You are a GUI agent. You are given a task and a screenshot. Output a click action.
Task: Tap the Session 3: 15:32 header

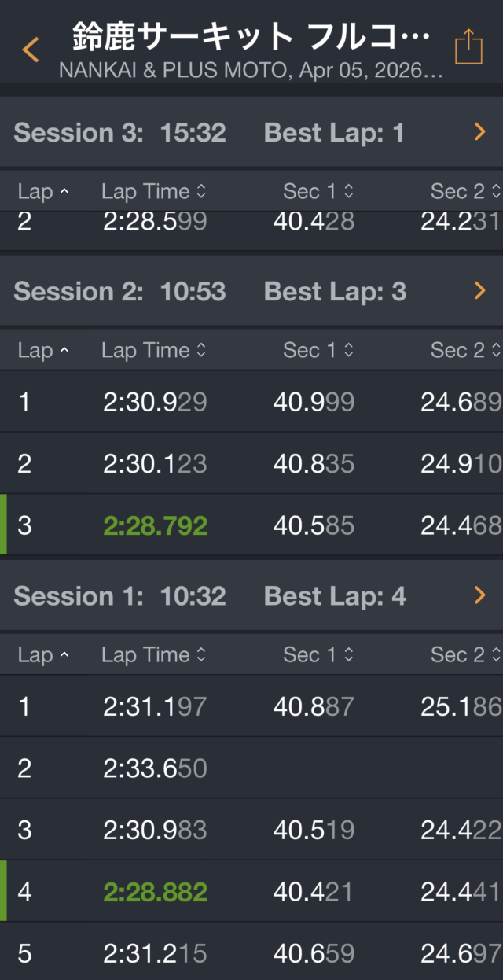coord(120,133)
